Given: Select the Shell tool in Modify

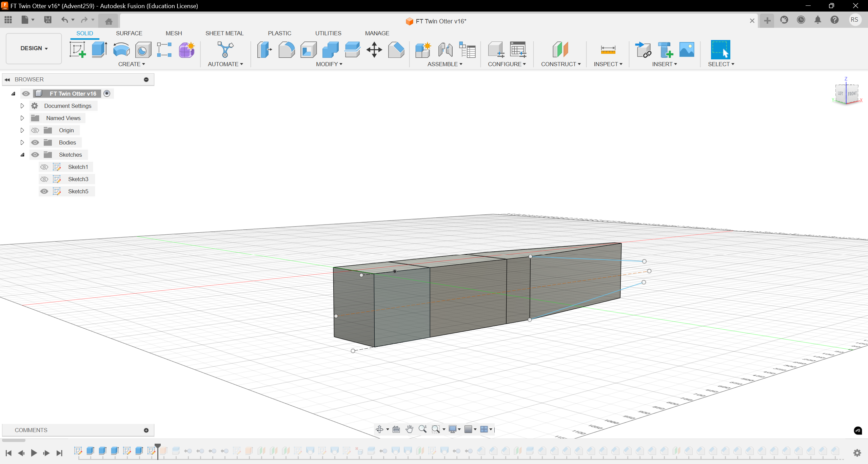Looking at the screenshot, I should [308, 50].
